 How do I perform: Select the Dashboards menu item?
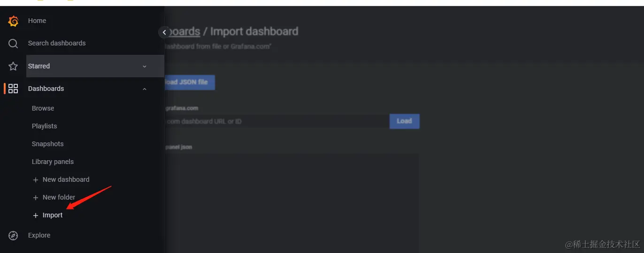[x=46, y=89]
